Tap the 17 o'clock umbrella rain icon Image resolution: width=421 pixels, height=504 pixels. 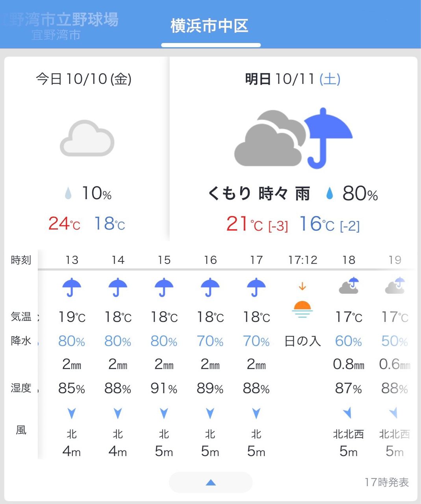tap(256, 287)
